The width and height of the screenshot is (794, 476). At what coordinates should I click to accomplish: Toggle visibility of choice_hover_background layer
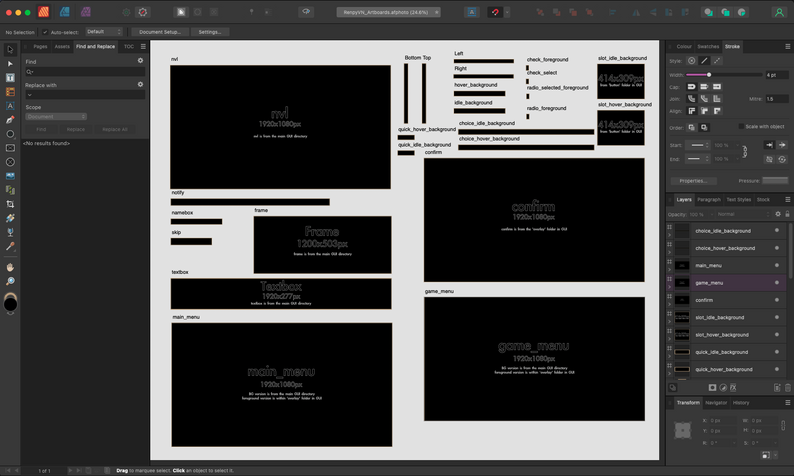pos(777,248)
